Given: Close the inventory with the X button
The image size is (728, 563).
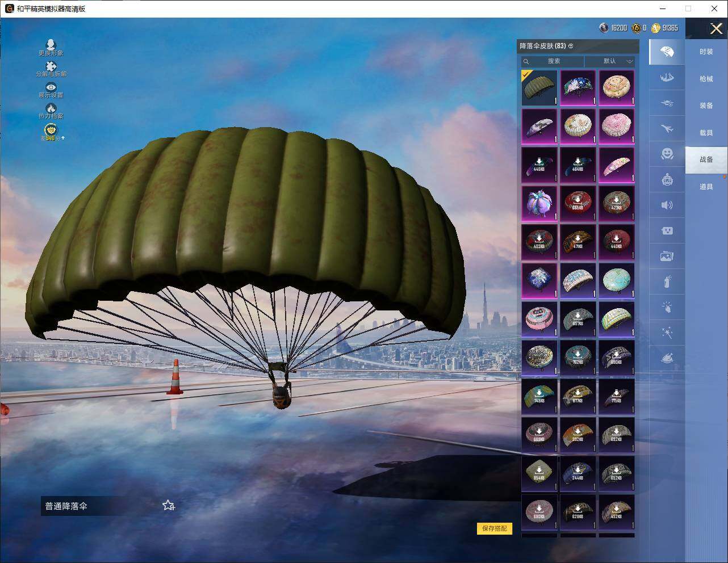Looking at the screenshot, I should click(x=716, y=28).
